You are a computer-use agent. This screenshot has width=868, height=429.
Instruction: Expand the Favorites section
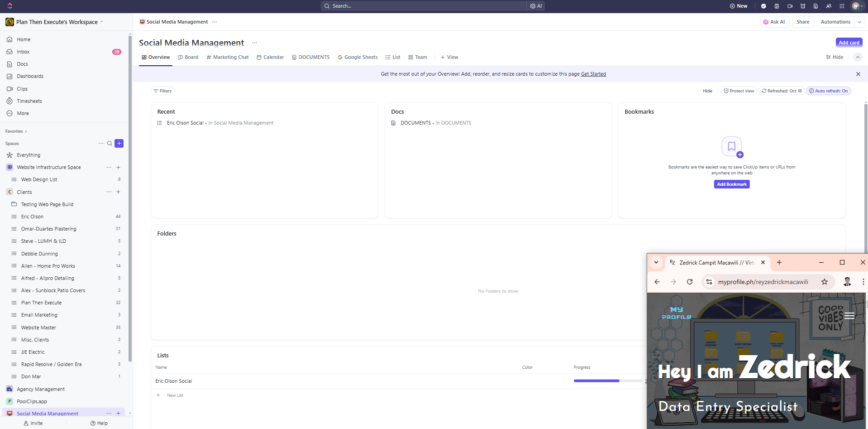[x=16, y=131]
